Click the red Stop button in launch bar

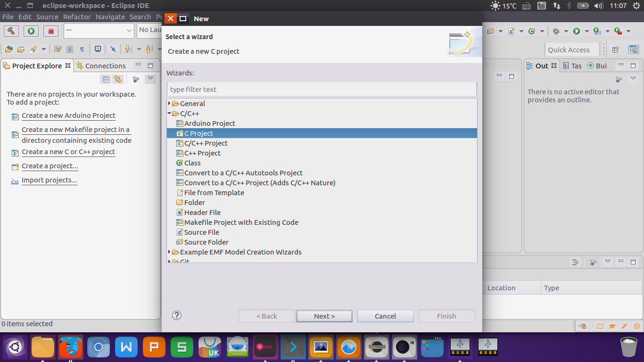pyautogui.click(x=51, y=31)
